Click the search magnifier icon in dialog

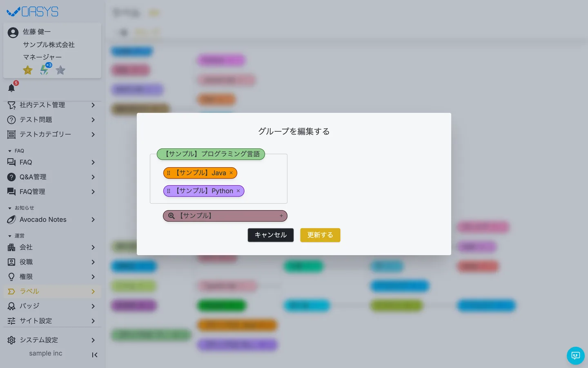pyautogui.click(x=171, y=216)
